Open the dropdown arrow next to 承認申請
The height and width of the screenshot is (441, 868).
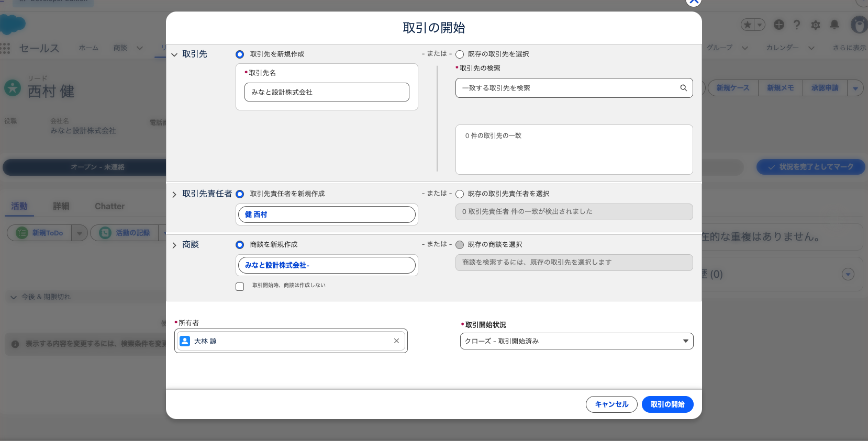855,88
